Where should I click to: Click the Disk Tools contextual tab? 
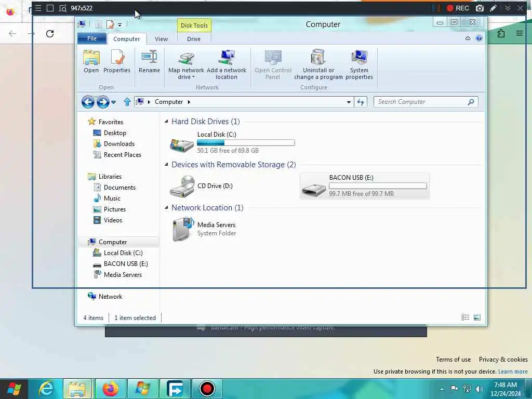(194, 25)
